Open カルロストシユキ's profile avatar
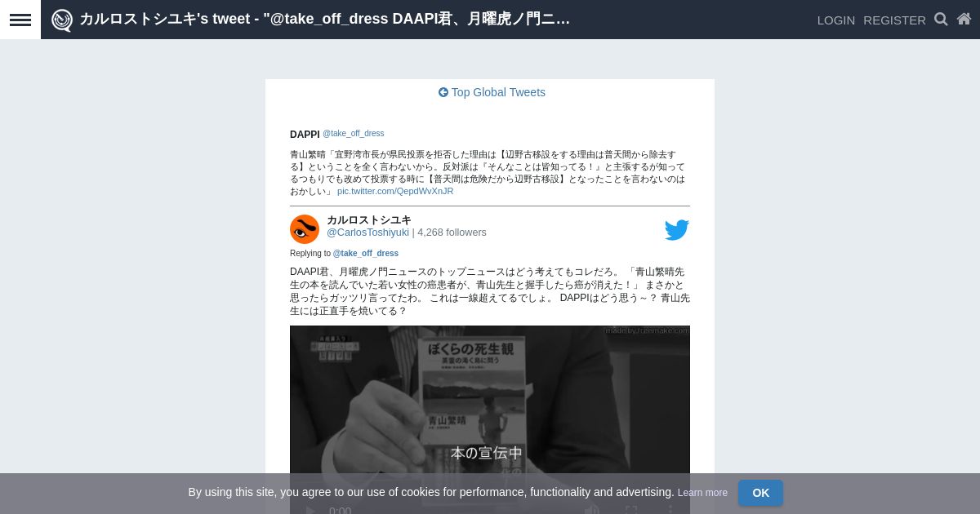Screen dimensions: 980x514 [x=305, y=229]
